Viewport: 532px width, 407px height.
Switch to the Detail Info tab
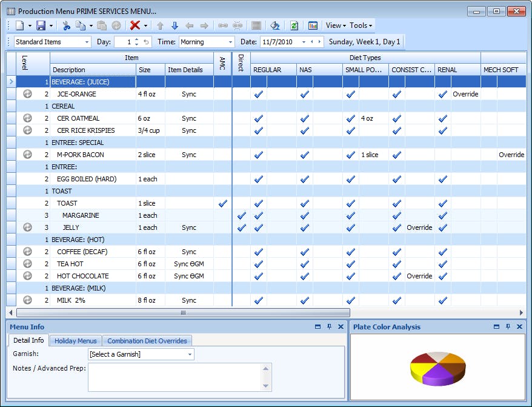[28, 340]
